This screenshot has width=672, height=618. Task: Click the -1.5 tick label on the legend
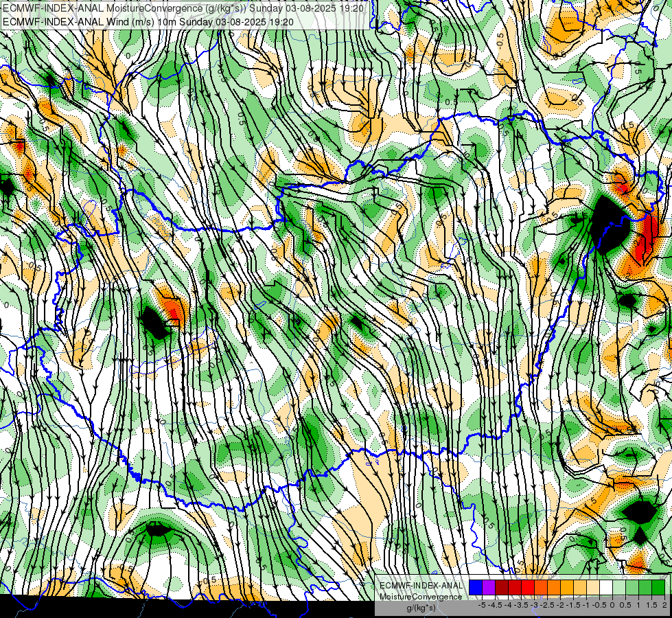point(573,605)
